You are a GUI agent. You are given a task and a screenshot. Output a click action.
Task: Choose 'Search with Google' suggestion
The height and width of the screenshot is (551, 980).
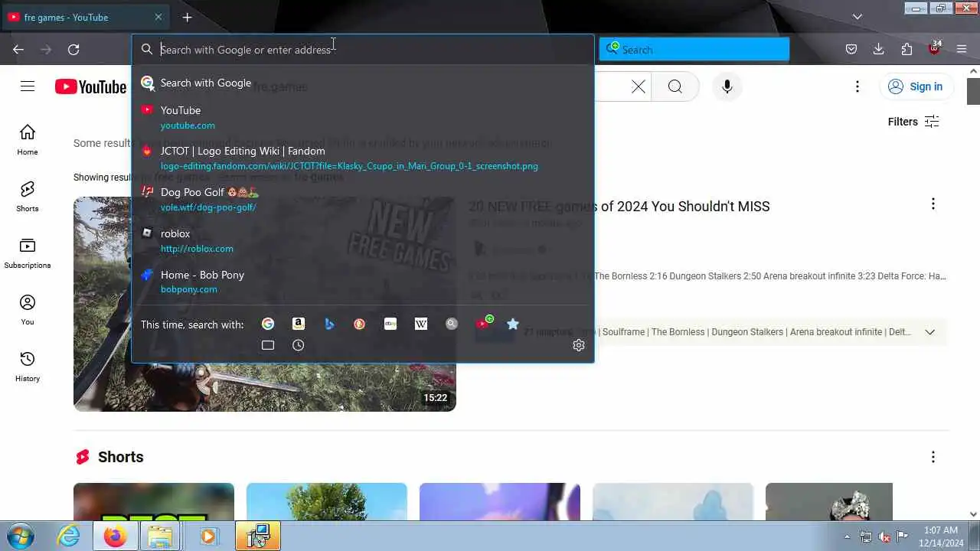tap(363, 83)
